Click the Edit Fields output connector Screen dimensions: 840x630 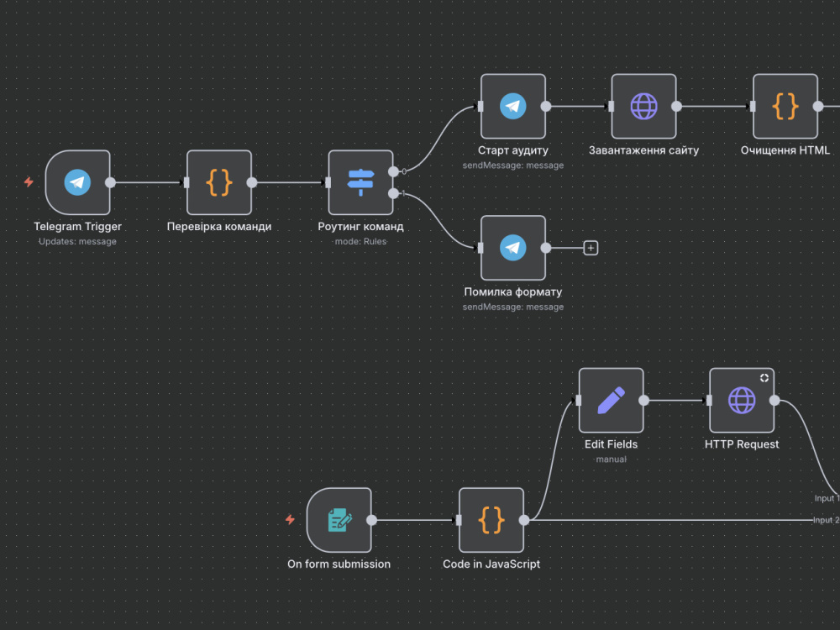(644, 400)
